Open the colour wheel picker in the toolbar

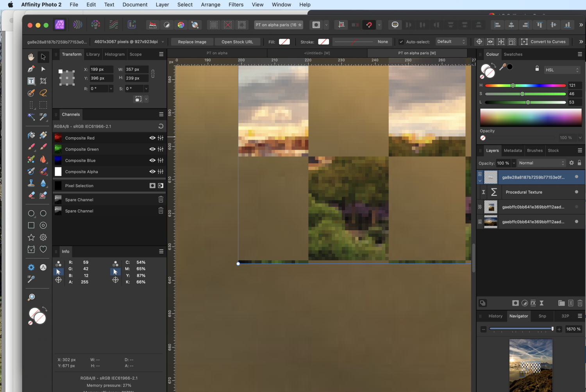(x=181, y=25)
